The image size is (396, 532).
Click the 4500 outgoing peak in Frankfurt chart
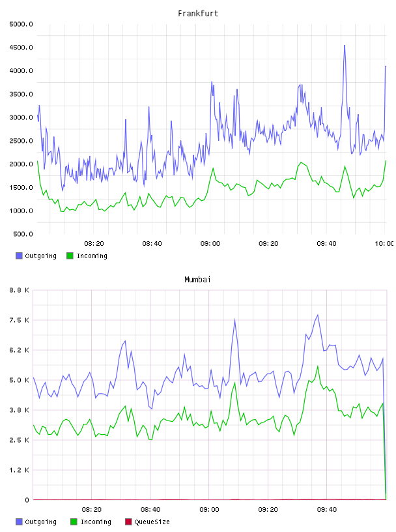tap(345, 46)
